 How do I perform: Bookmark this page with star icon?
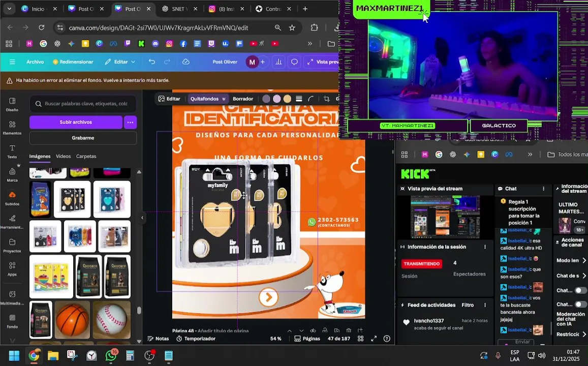292,28
